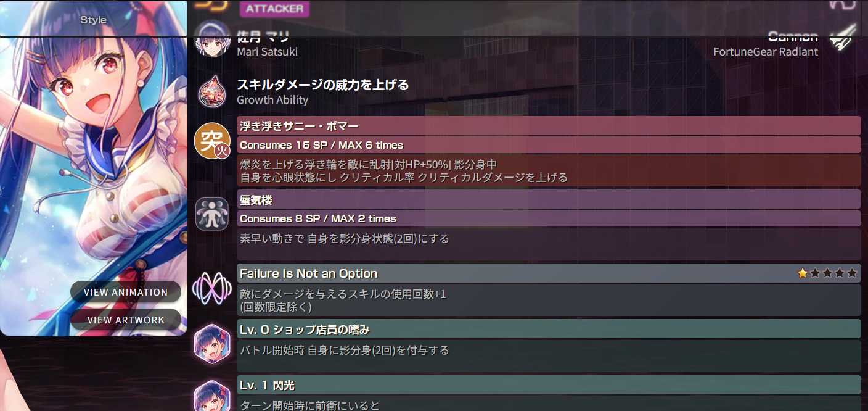Click the star rating on Failure Is Not an Option
Image resolution: width=868 pixels, height=411 pixels.
pyautogui.click(x=827, y=273)
